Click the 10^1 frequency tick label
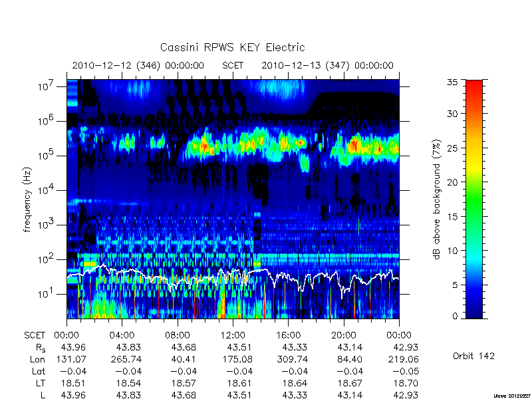 (x=47, y=294)
